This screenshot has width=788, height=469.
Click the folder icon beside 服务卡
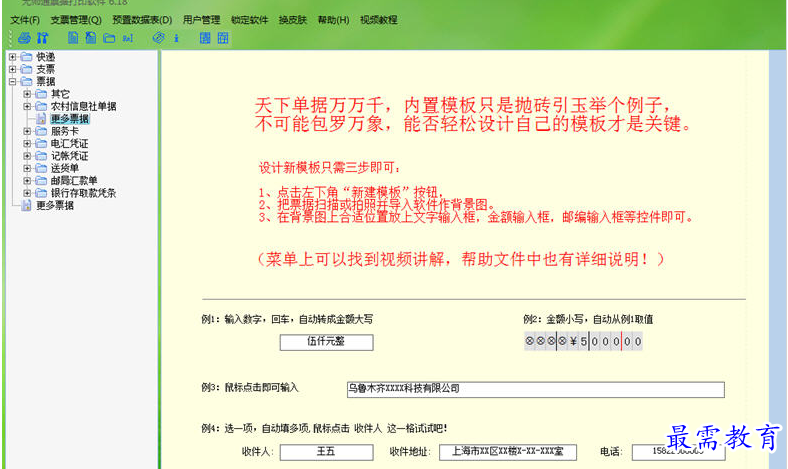(x=41, y=131)
